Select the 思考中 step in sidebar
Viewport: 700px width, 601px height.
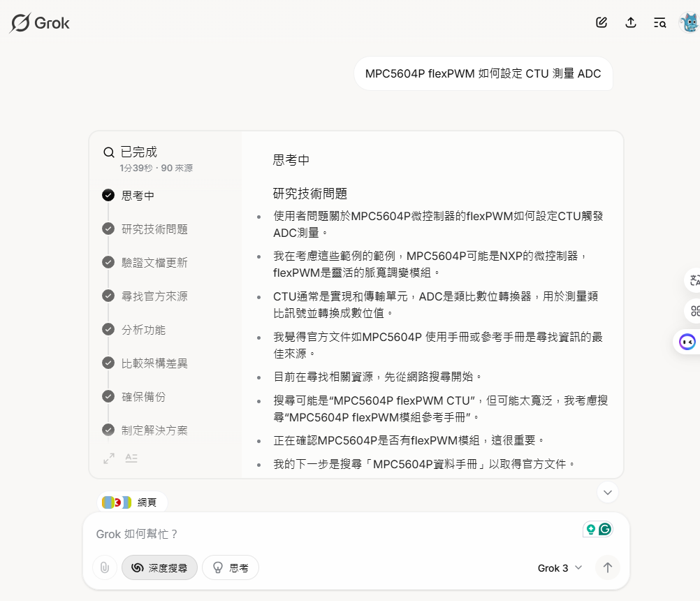click(x=138, y=196)
